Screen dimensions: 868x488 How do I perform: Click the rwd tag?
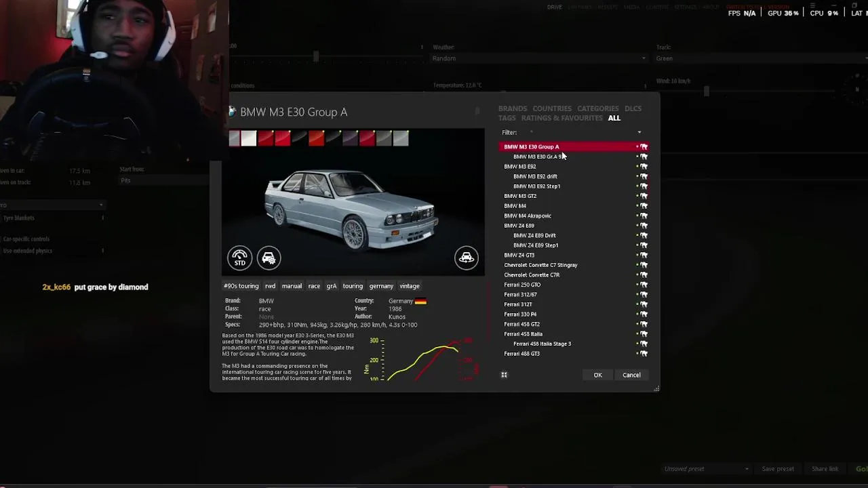270,286
